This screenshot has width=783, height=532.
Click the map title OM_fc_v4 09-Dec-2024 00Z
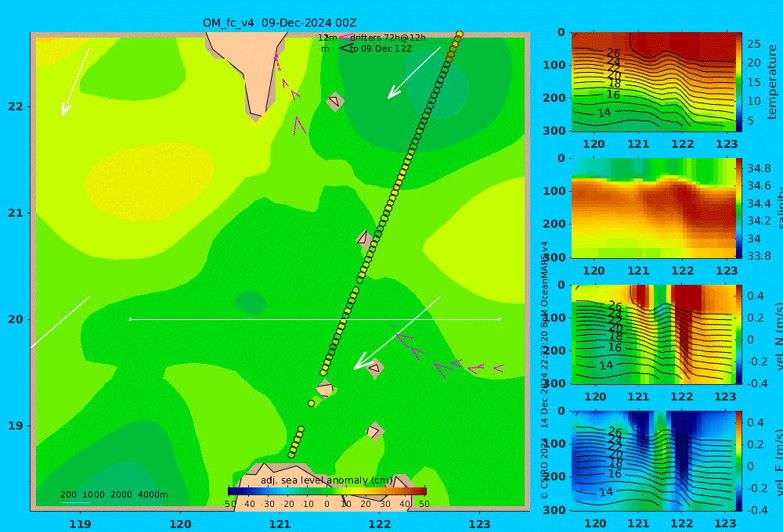(x=280, y=23)
